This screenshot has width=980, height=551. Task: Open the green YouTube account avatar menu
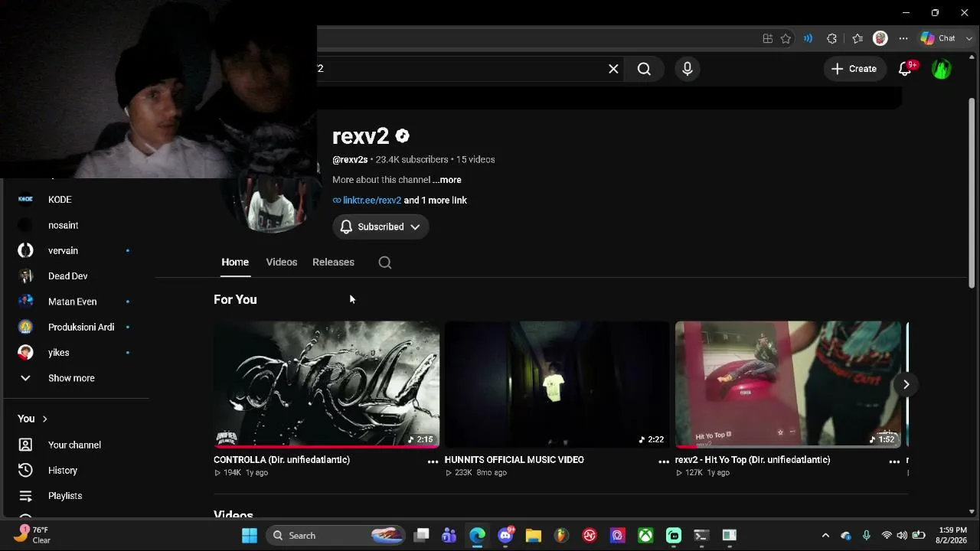pyautogui.click(x=941, y=69)
